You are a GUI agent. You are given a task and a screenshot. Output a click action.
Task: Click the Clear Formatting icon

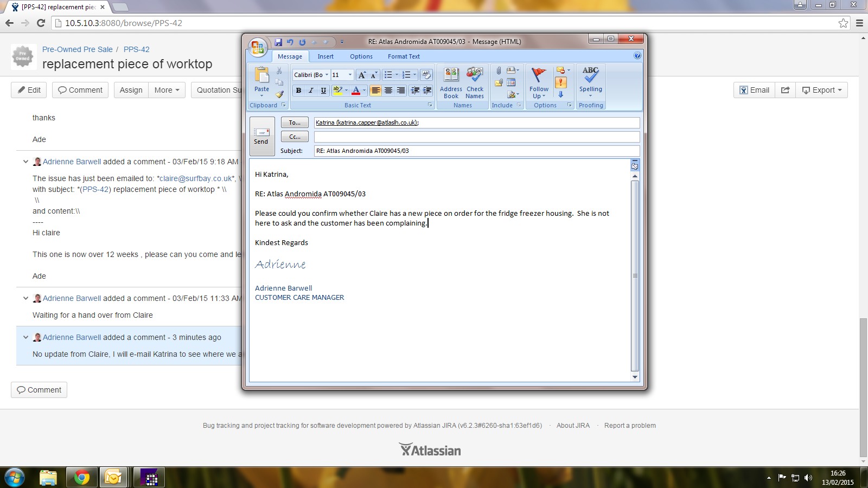[426, 75]
